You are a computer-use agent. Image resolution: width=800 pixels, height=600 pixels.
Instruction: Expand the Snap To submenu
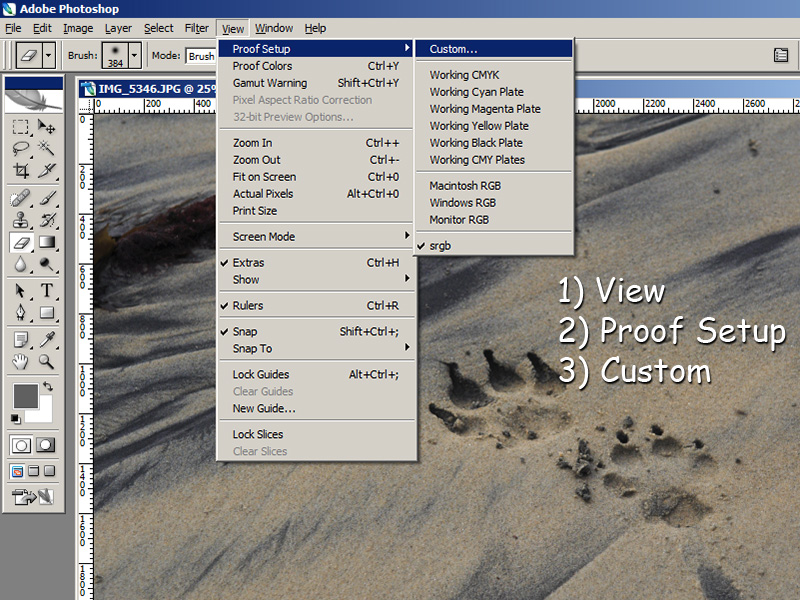tap(316, 348)
